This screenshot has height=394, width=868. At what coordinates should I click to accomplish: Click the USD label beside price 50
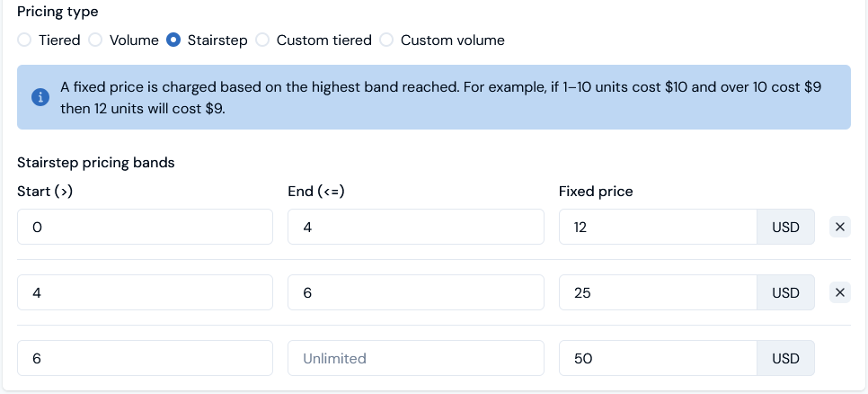[785, 358]
